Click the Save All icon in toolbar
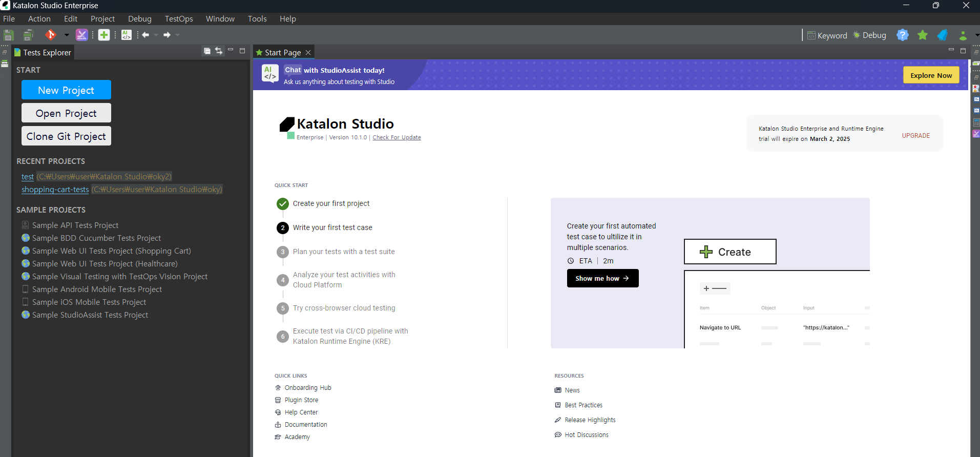Viewport: 980px width, 457px height. point(28,35)
